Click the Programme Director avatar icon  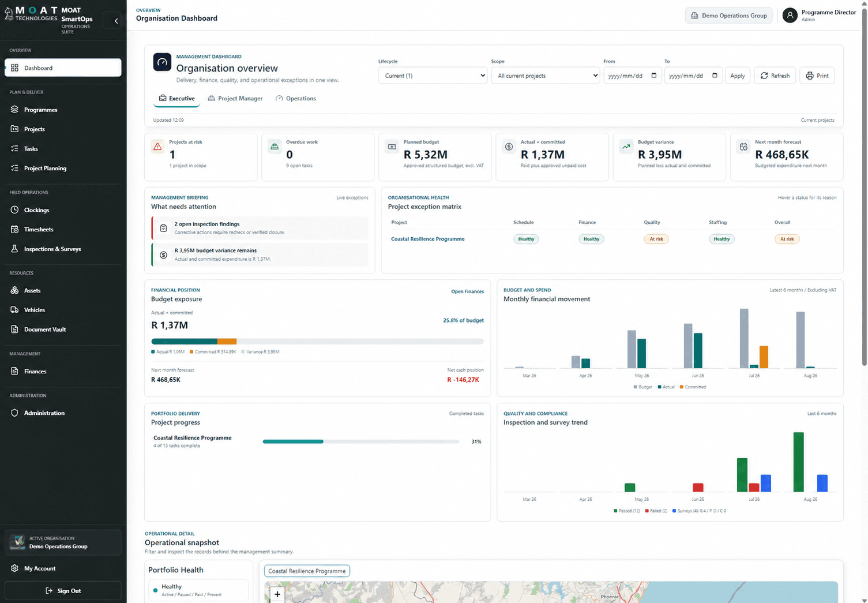[x=790, y=16]
